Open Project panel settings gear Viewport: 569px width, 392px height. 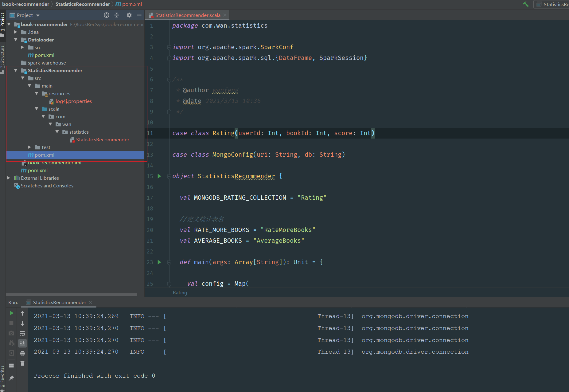(x=129, y=15)
